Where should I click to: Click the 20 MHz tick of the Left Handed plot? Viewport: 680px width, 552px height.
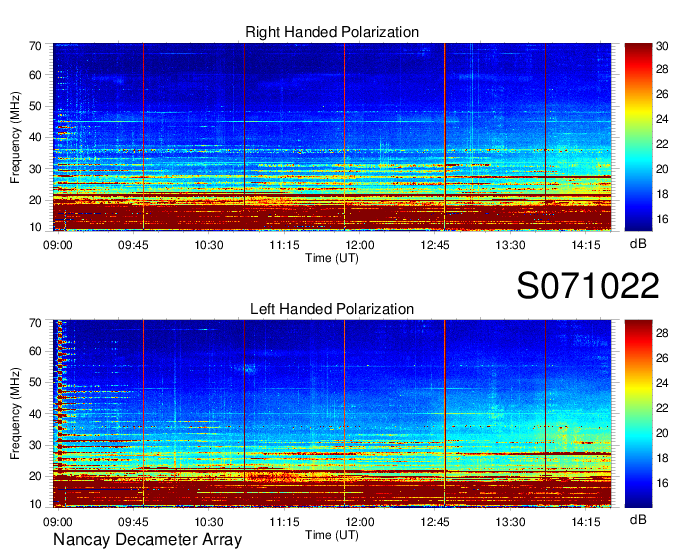pyautogui.click(x=35, y=476)
